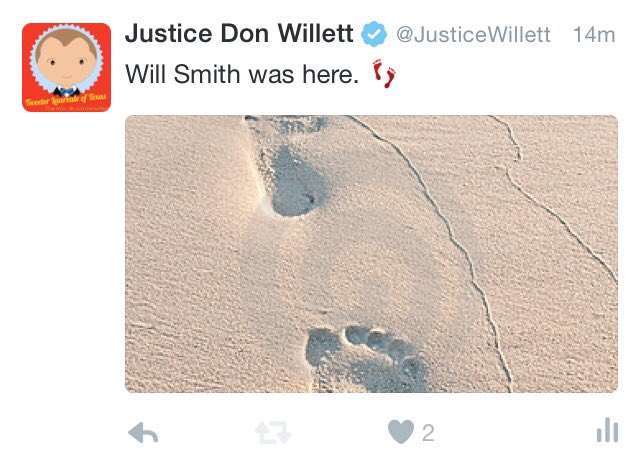The height and width of the screenshot is (453, 640).
Task: Like the tweet with heart icon
Action: tap(400, 432)
